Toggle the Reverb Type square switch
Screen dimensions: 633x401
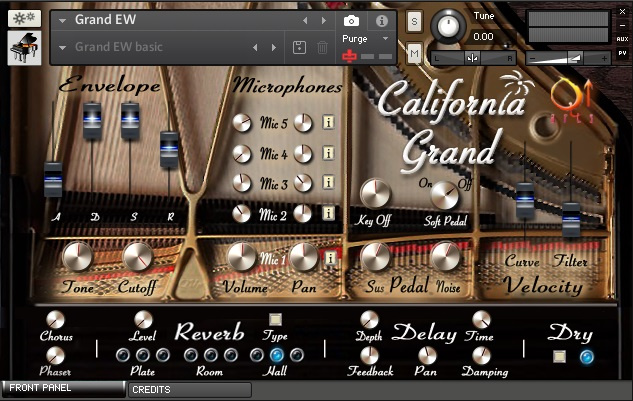point(276,320)
